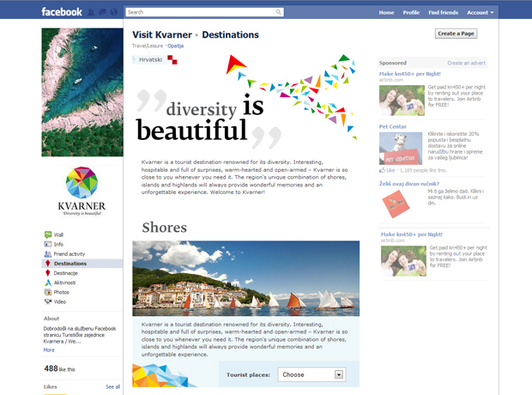Like the Pet Centar ad
Screen dimensions: 532x395
tap(386, 171)
